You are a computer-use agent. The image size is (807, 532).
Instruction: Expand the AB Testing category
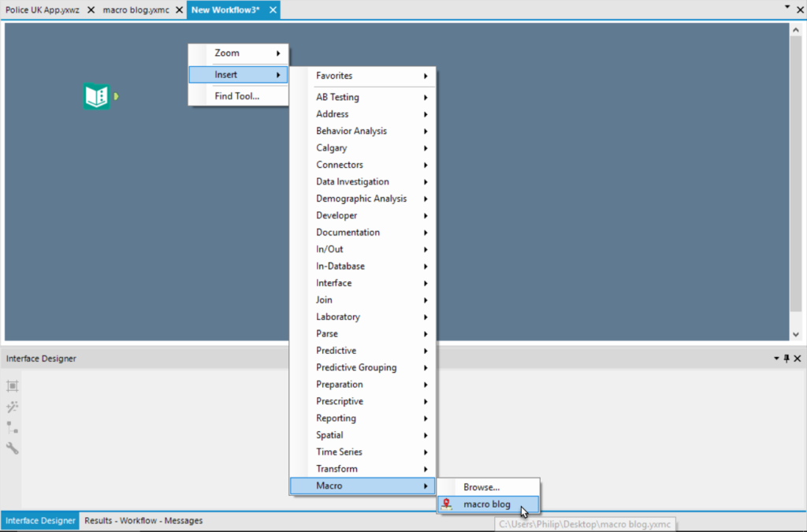tap(363, 97)
